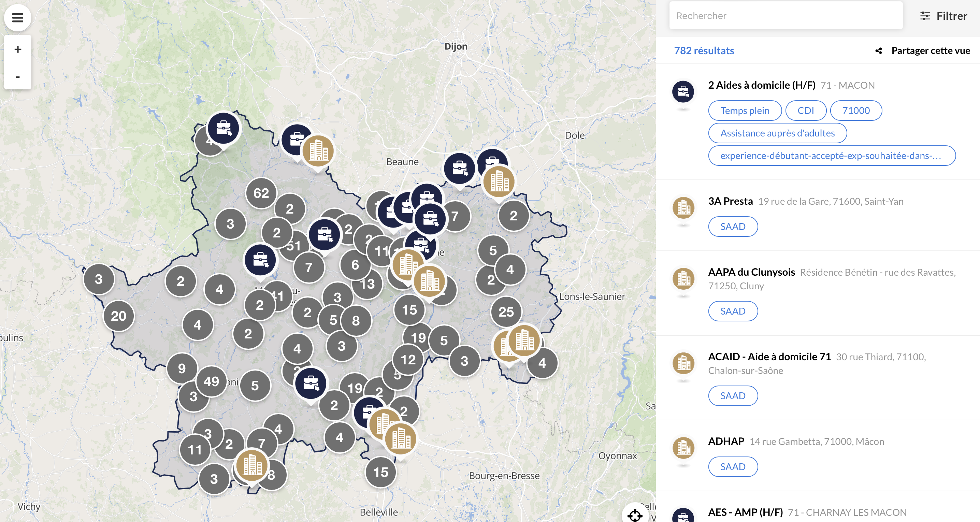
Task: Open the AAPA du Clunysois result
Action: (751, 272)
